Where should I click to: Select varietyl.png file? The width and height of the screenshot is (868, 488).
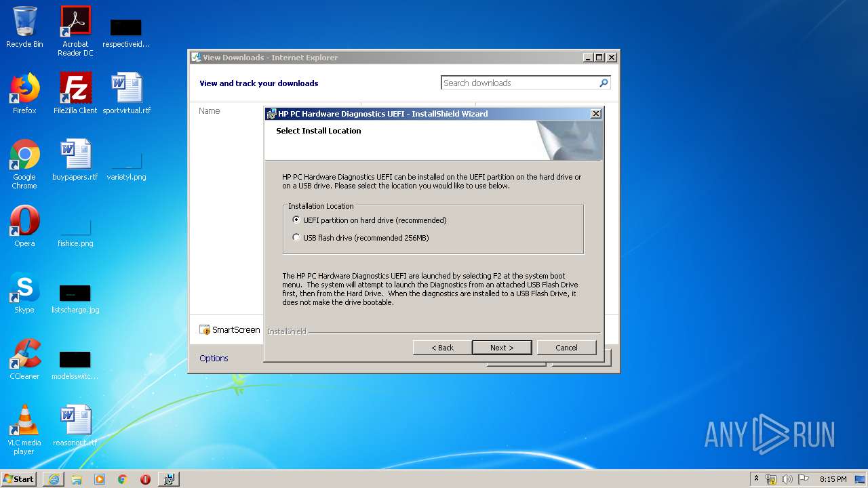(126, 166)
